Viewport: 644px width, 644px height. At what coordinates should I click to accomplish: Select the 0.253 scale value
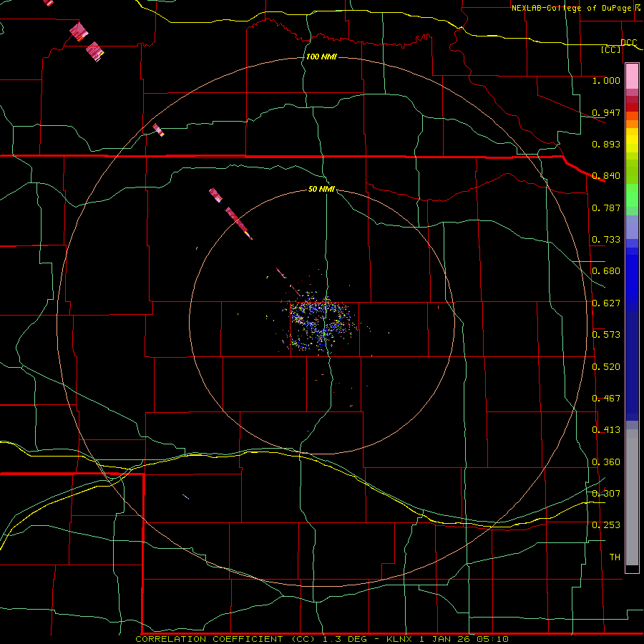point(606,525)
